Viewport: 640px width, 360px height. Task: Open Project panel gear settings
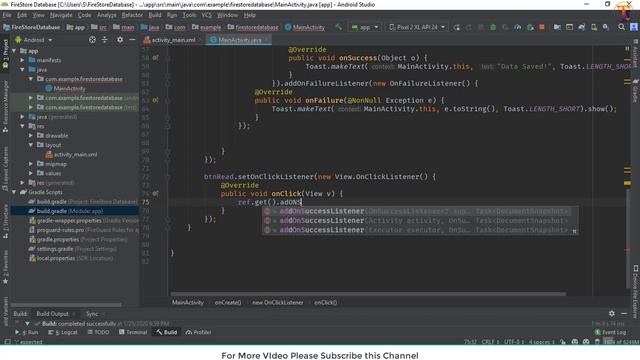pos(120,40)
